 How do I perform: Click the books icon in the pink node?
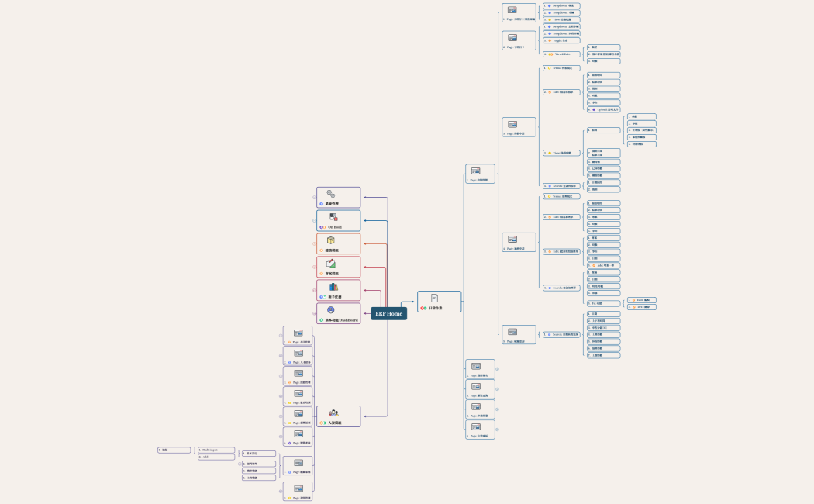coord(333,287)
